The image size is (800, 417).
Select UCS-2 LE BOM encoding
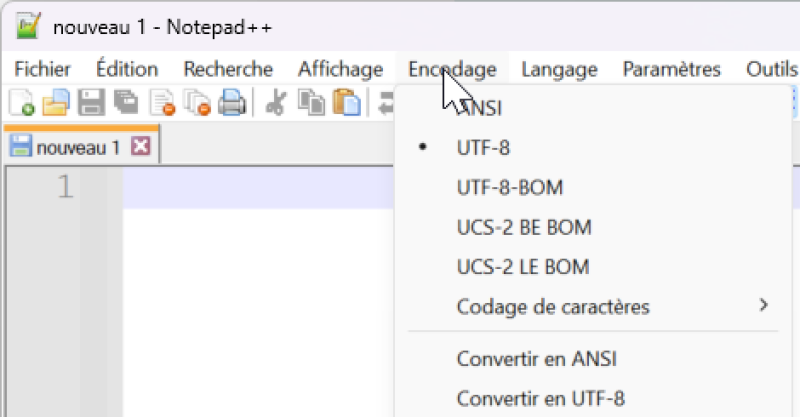[594, 267]
